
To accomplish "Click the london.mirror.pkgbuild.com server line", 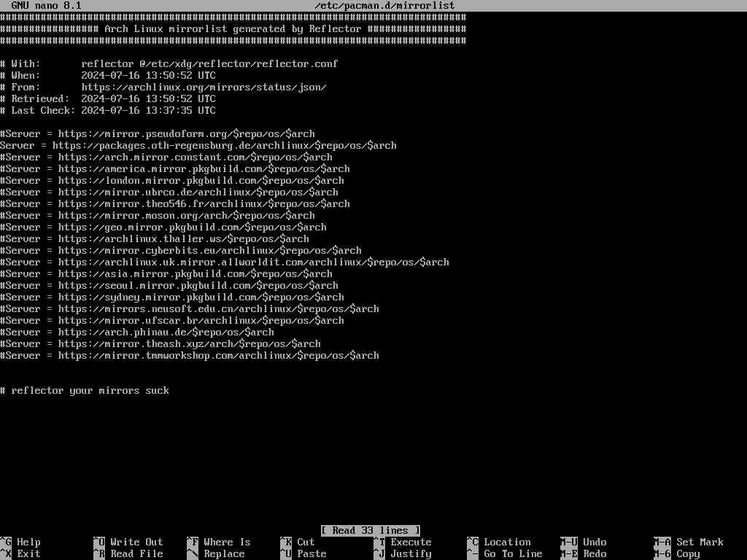I will click(x=172, y=181).
